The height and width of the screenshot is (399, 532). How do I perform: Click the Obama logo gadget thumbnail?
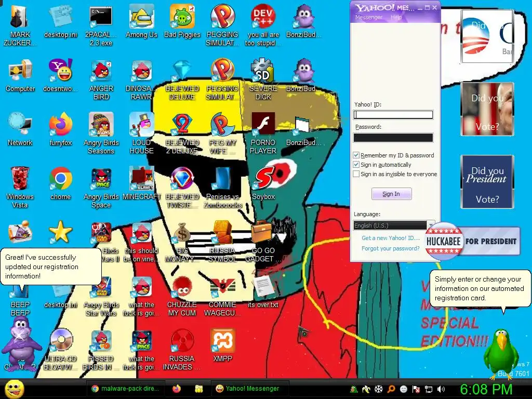coord(487,36)
